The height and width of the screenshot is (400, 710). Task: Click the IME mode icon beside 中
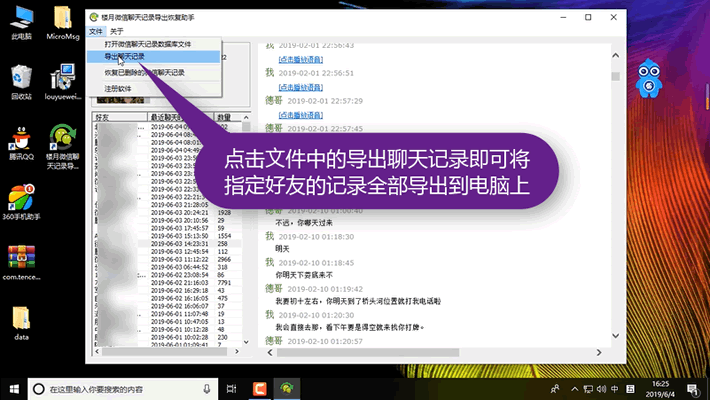pos(630,389)
